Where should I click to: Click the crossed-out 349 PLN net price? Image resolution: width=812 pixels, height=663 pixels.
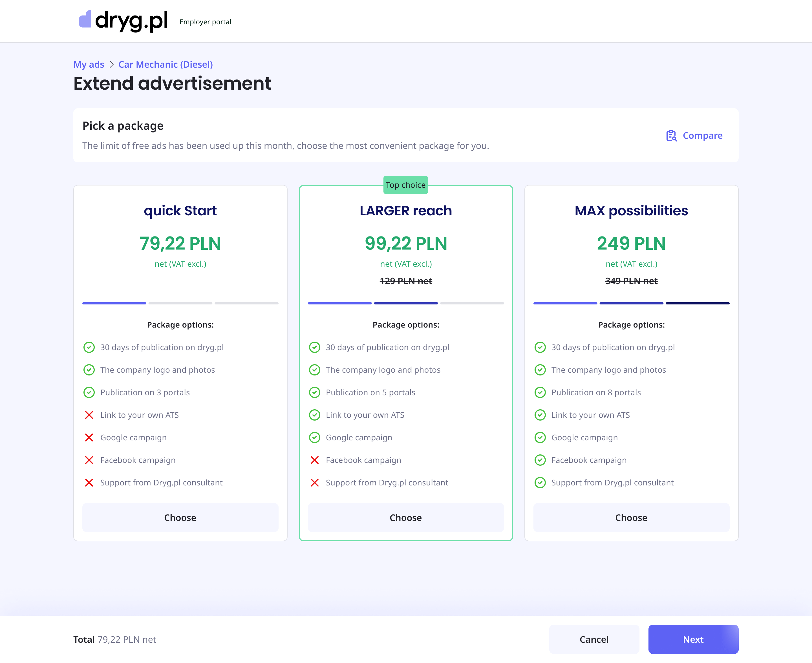pos(631,281)
